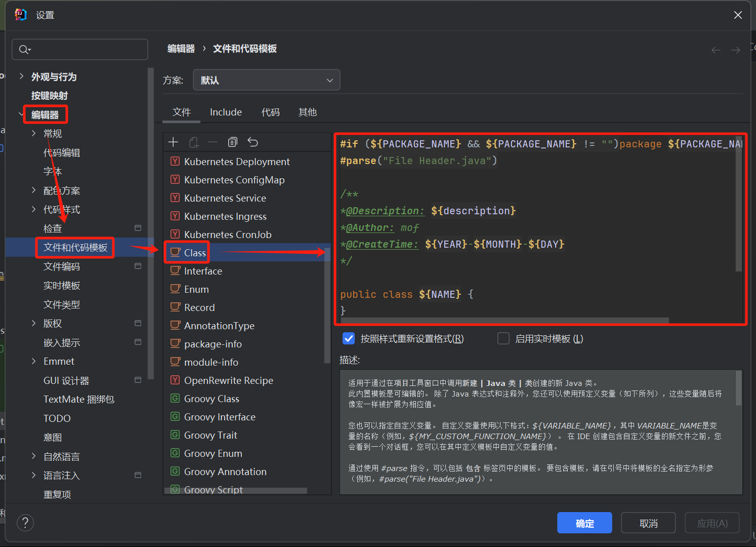The width and height of the screenshot is (756, 547).
Task: Select 实时模板 in the settings tree
Action: [62, 286]
